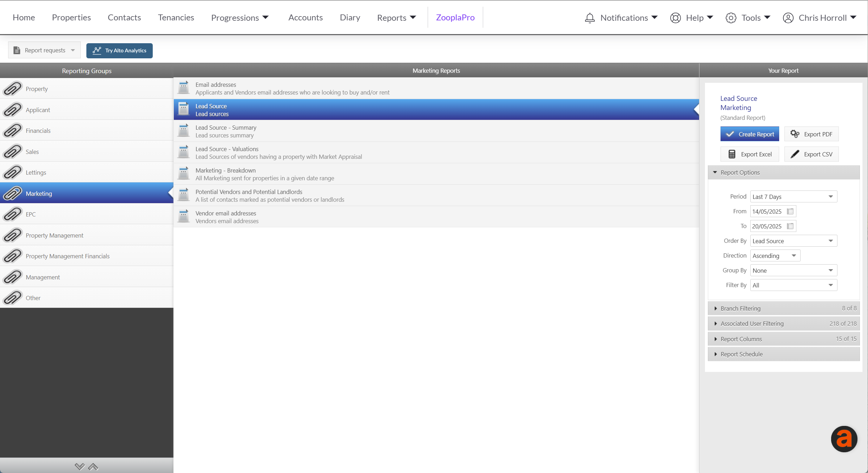
Task: Expand the Report Schedule section
Action: [x=784, y=354]
